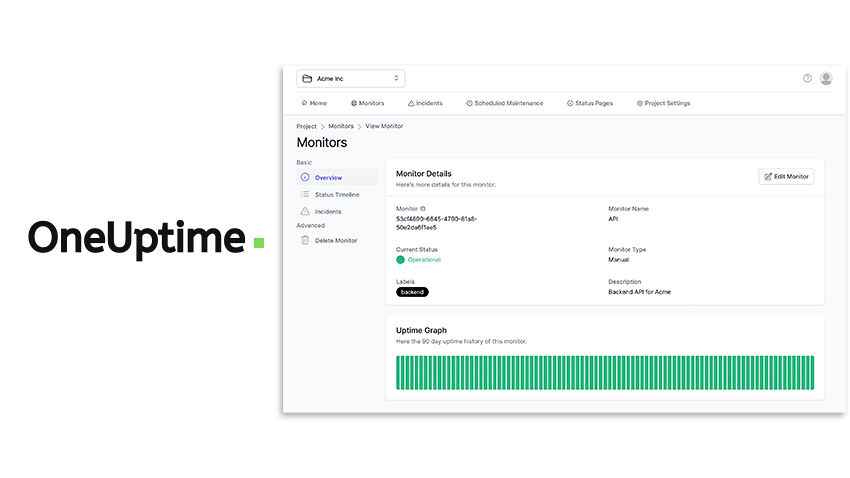This screenshot has height=478, width=850.
Task: Open Incidents in the sidebar
Action: tap(337, 211)
